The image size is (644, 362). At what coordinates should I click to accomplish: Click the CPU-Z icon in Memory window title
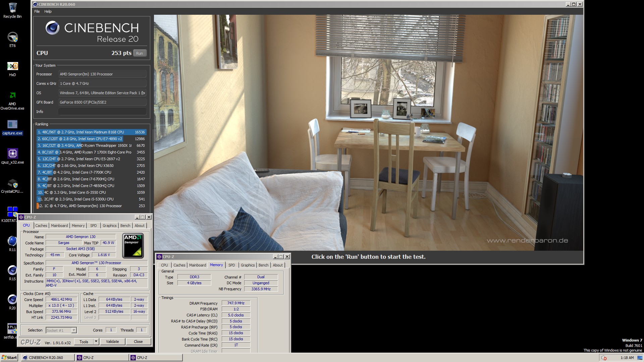[x=159, y=257]
